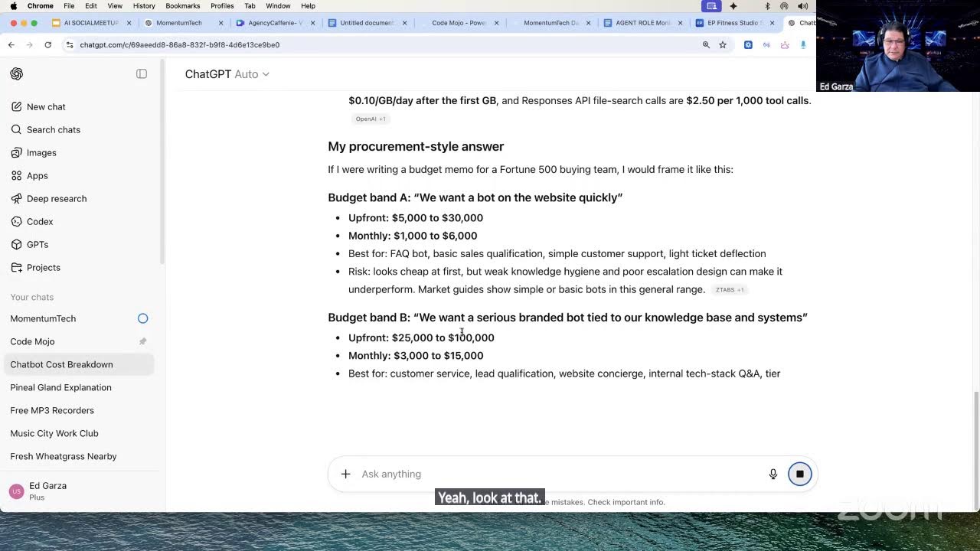The width and height of the screenshot is (980, 551).
Task: Click the microphone dictation icon
Action: tap(773, 474)
